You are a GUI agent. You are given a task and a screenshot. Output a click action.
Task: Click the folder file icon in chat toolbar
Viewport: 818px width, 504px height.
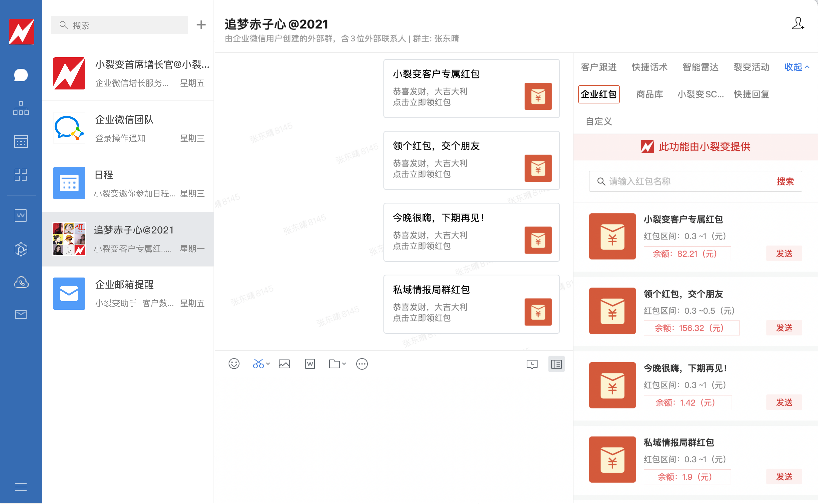point(334,364)
